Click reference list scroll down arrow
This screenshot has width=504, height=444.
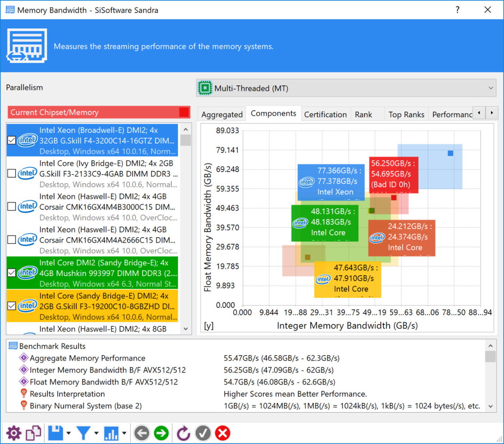point(186,328)
